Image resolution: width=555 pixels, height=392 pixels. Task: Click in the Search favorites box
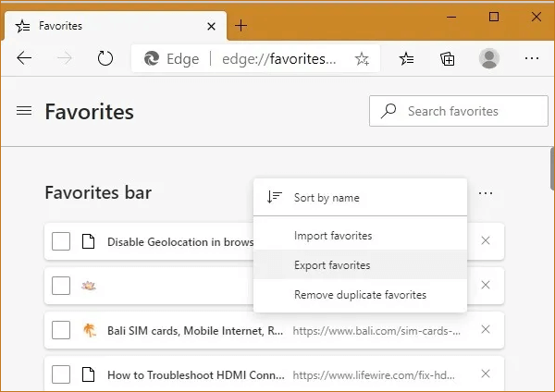[x=458, y=111]
